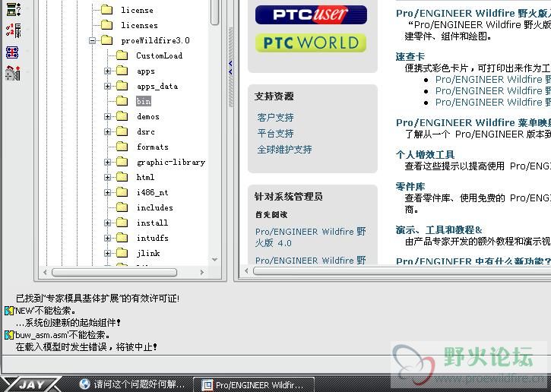Viewport: 551px width, 392px height.
Task: Collapse the proeWildfire3.0 folder node
Action: click(93, 41)
